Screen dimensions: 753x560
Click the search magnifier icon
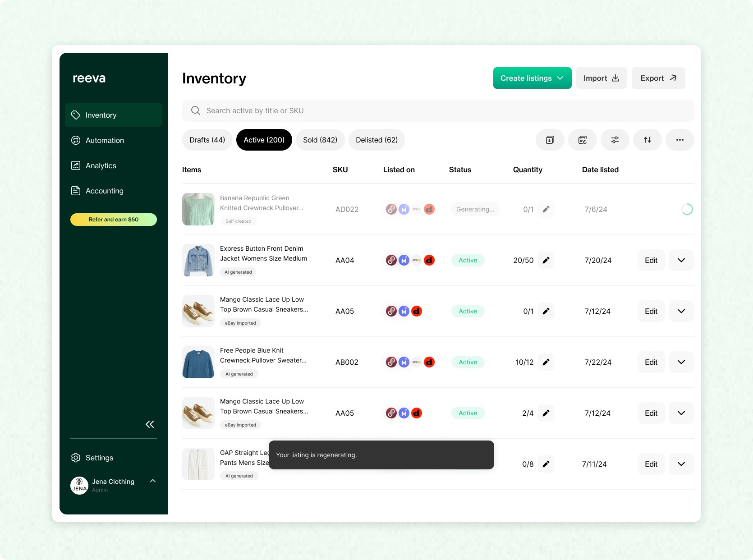(196, 110)
